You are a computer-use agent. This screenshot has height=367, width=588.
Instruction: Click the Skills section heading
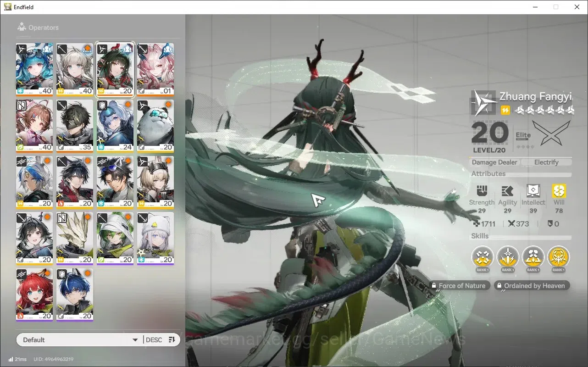(480, 236)
